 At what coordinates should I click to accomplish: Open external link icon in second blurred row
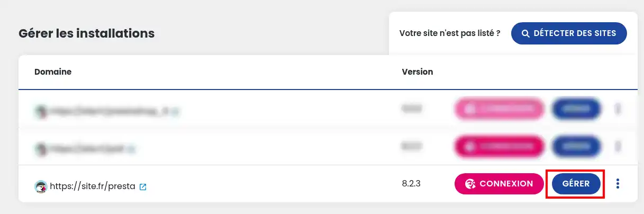click(132, 150)
